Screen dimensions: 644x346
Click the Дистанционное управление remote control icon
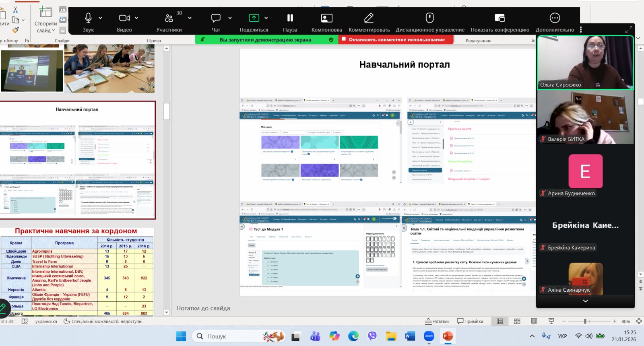pyautogui.click(x=429, y=22)
